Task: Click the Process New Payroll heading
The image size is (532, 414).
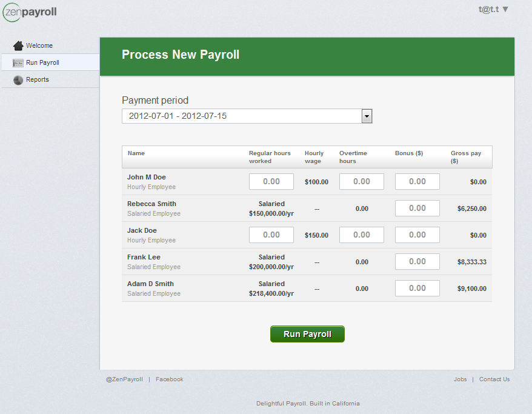Action: (x=181, y=55)
